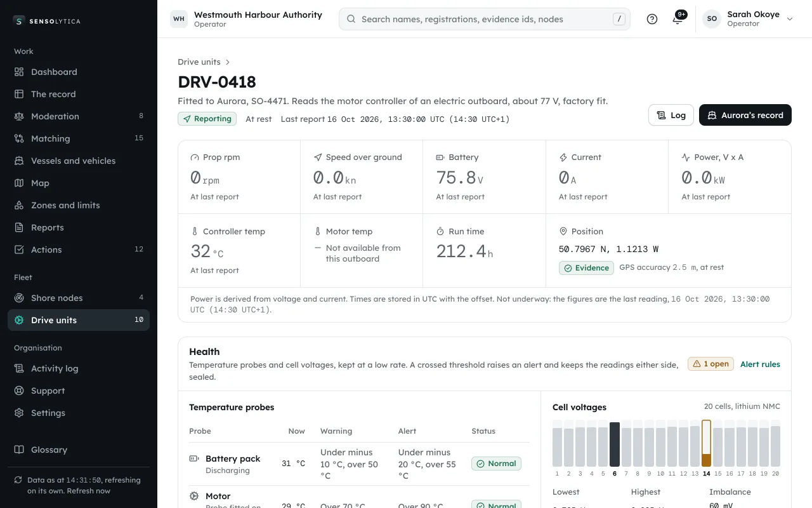This screenshot has height=508, width=812.
Task: Click the Run time stopwatch icon
Action: (440, 232)
